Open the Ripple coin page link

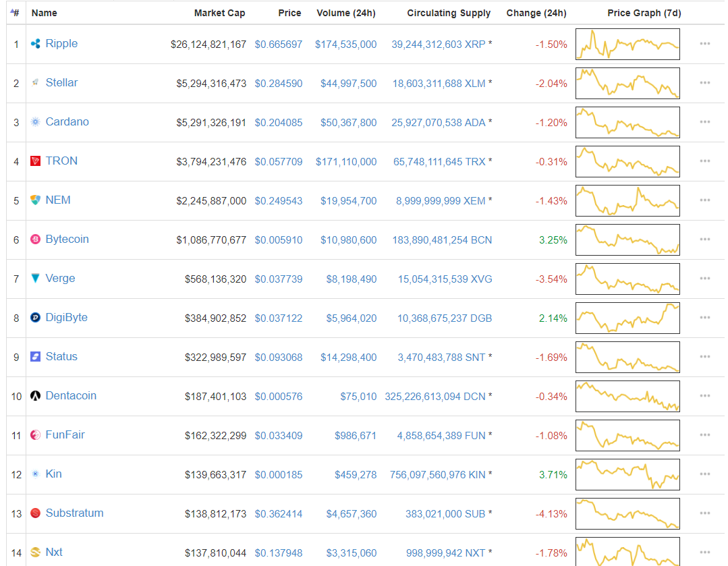[x=61, y=44]
